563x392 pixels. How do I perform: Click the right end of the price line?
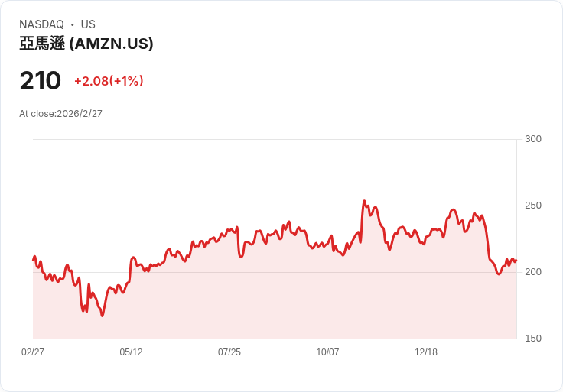(x=516, y=261)
